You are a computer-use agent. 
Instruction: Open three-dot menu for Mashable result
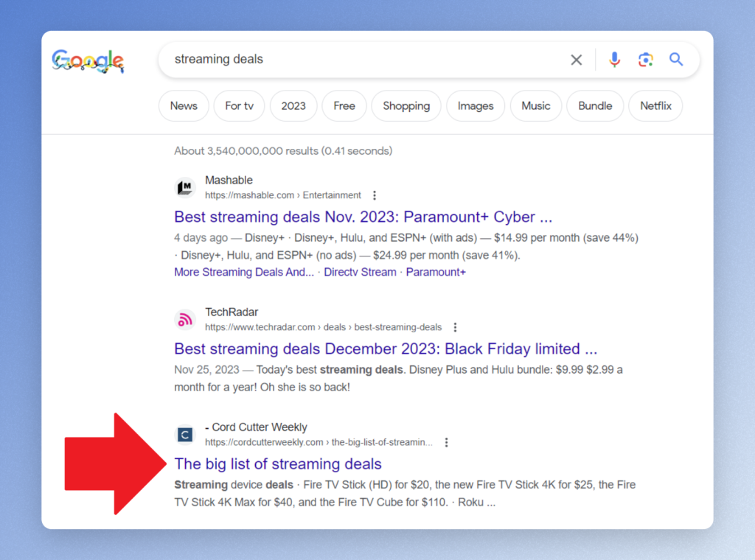[x=375, y=195]
